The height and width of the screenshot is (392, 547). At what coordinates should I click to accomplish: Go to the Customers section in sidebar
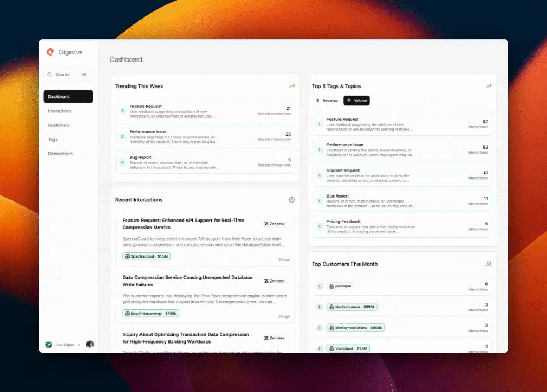58,125
